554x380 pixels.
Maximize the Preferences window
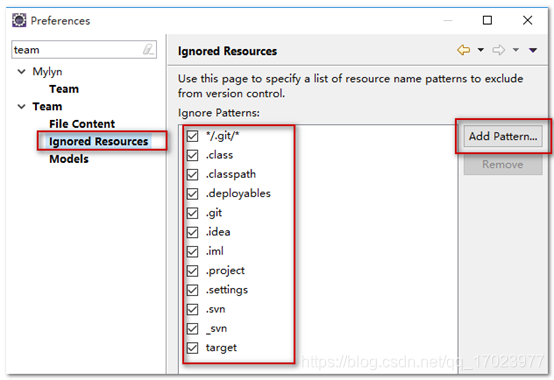click(487, 20)
